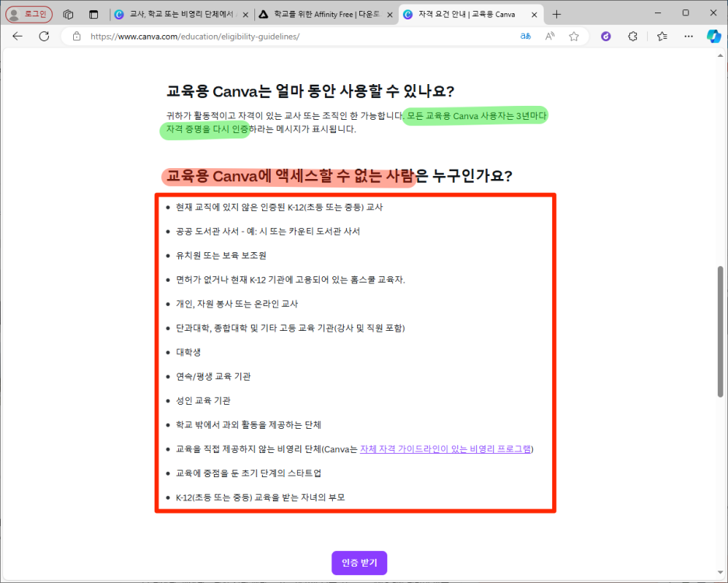The width and height of the screenshot is (728, 583).
Task: Click list item 학교 밖에서 과외 활동을 제공하는 단체
Action: tap(248, 424)
